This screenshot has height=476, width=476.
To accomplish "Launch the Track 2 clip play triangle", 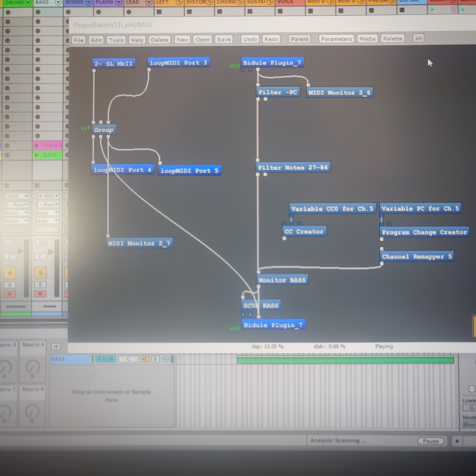I will click(37, 145).
